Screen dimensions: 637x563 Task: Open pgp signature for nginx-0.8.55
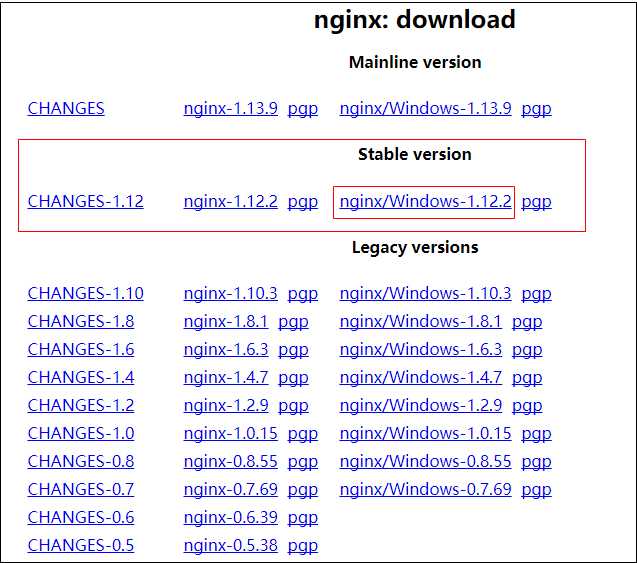coord(303,462)
